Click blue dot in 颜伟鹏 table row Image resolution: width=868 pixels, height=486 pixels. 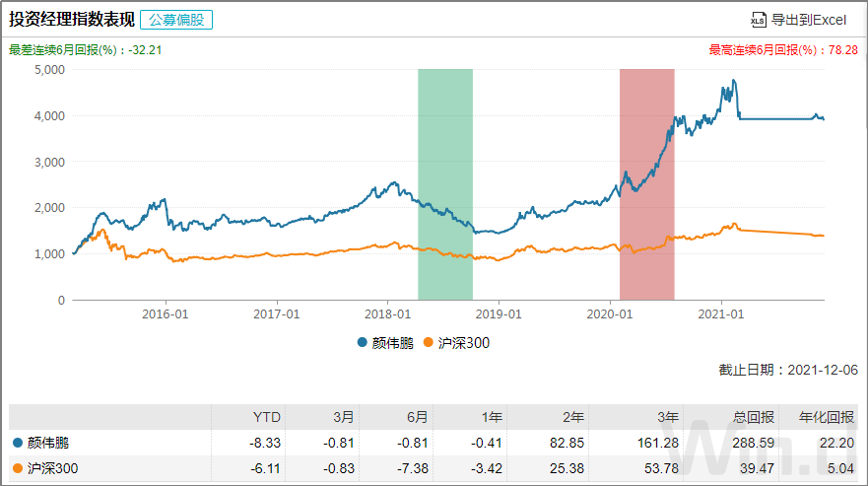[17, 443]
